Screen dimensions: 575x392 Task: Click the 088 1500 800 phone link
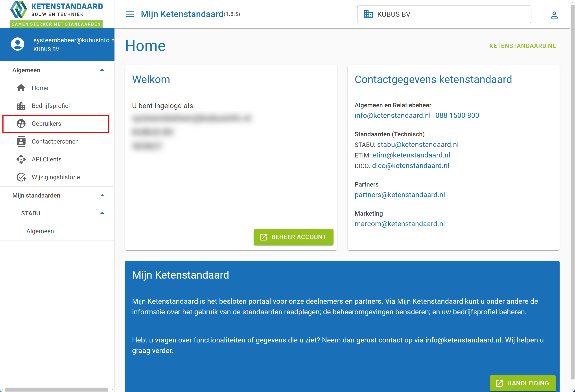tap(457, 115)
